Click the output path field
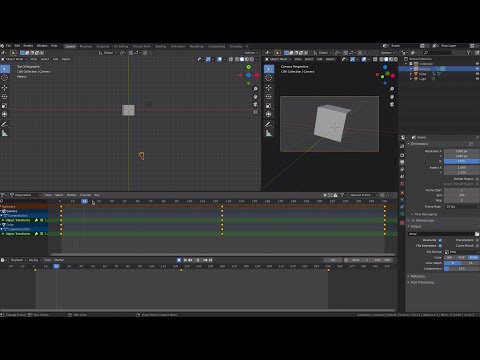 (x=441, y=234)
